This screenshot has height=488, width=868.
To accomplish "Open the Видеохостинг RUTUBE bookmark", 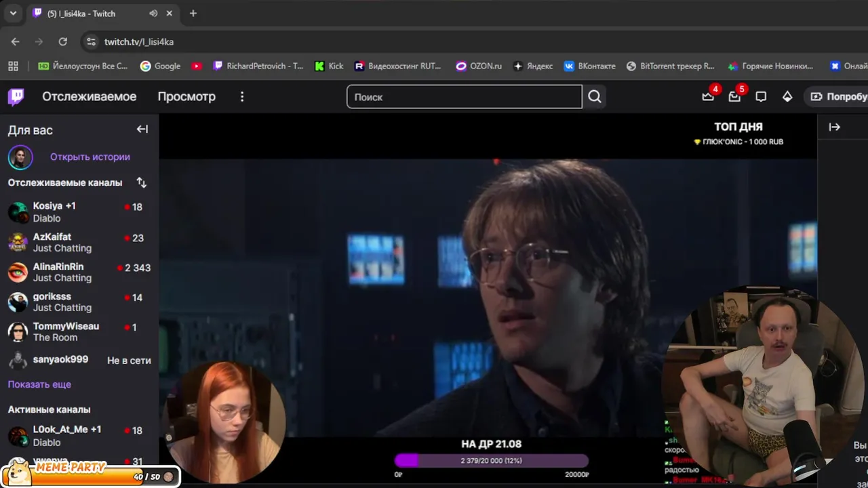I will [397, 66].
